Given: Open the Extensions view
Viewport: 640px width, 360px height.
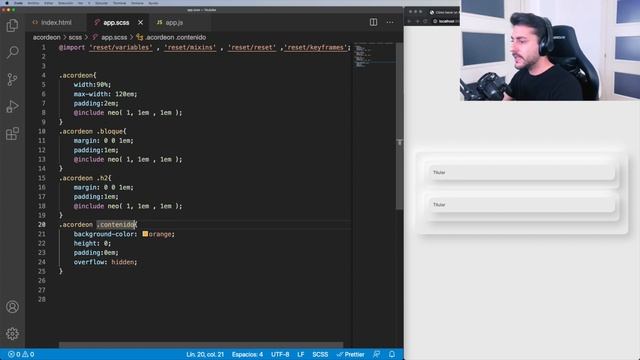Looking at the screenshot, I should 12,133.
